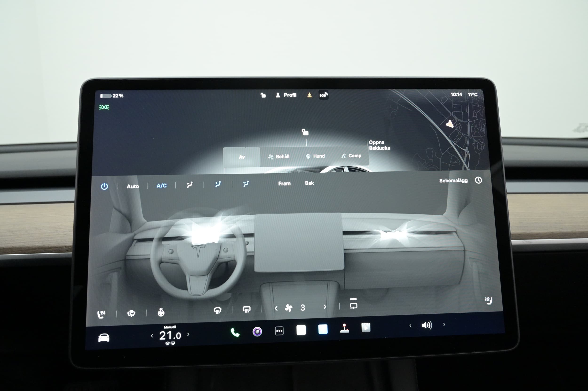This screenshot has width=588, height=391.
Task: Open the phone app
Action: pyautogui.click(x=235, y=332)
